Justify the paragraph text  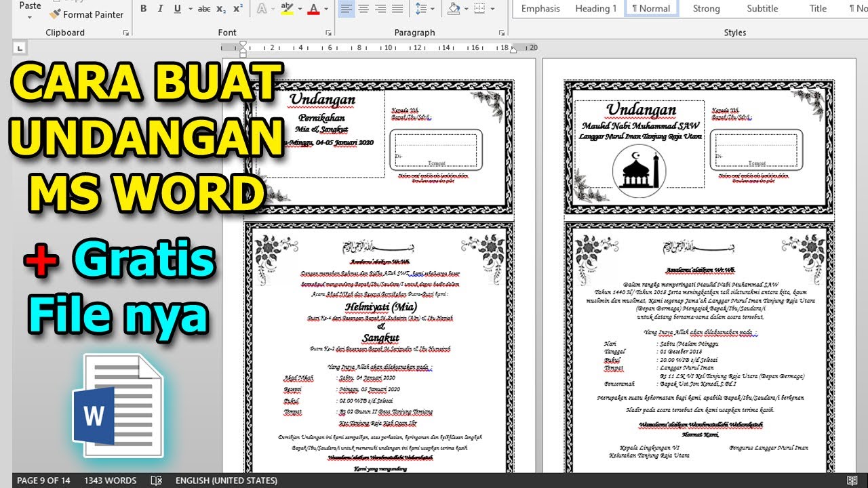pyautogui.click(x=397, y=9)
